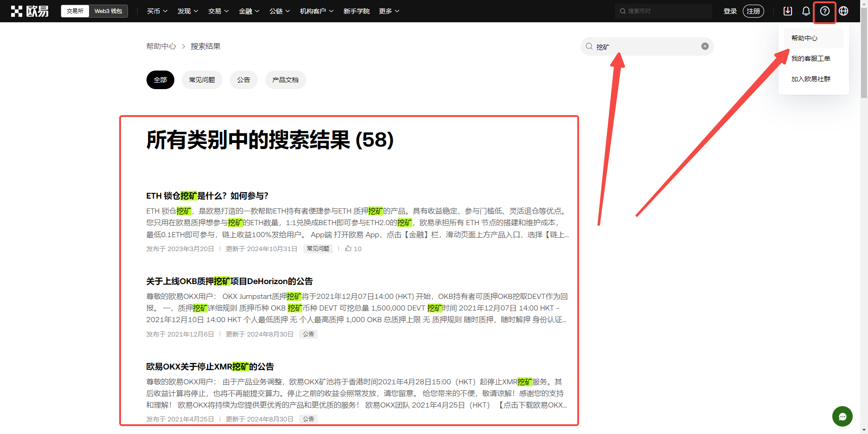868x434 pixels.
Task: Expand the 更多 dropdown menu
Action: [389, 11]
